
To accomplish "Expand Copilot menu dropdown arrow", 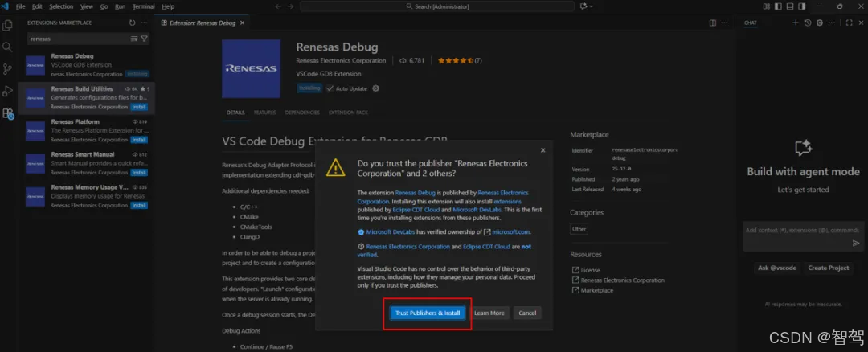I will coord(592,6).
